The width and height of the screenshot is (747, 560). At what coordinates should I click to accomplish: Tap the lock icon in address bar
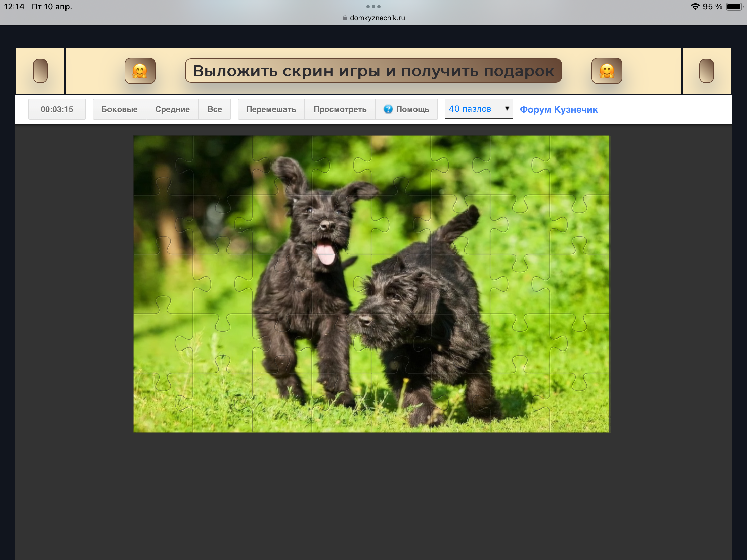click(x=345, y=18)
